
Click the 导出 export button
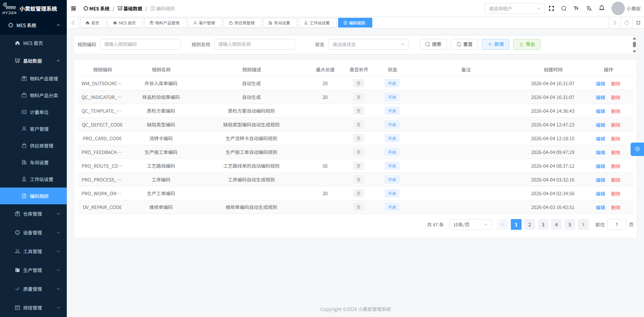(x=527, y=44)
